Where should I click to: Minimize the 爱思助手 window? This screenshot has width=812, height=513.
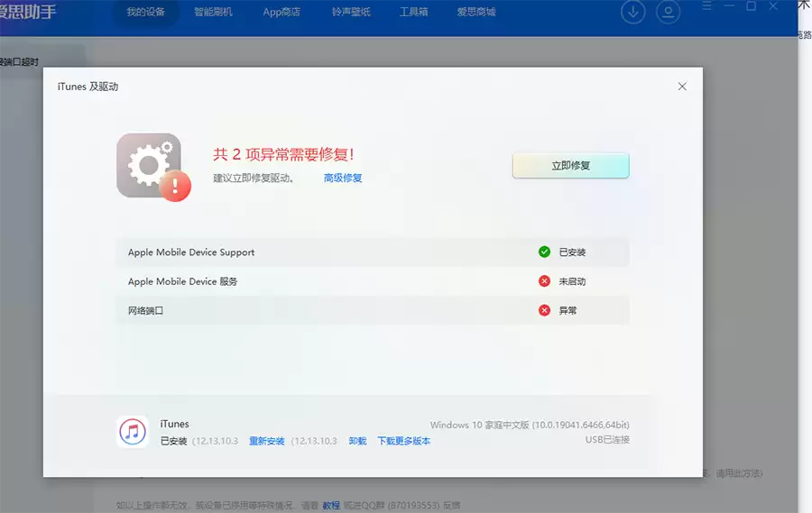[729, 6]
